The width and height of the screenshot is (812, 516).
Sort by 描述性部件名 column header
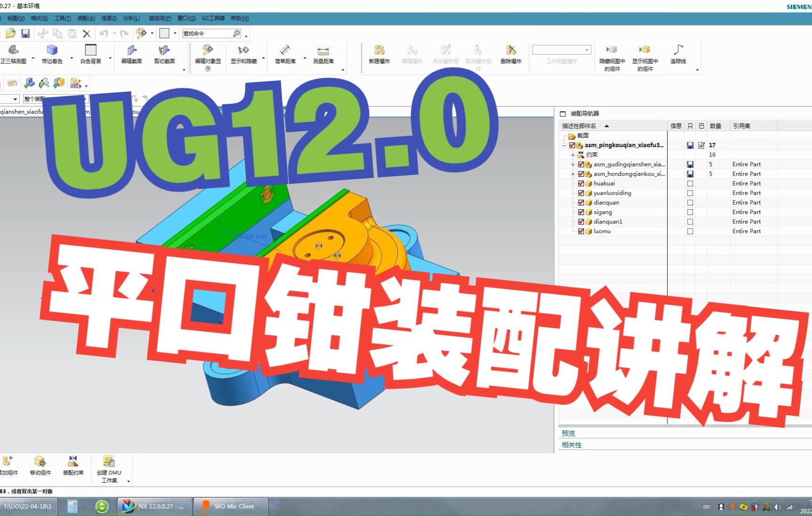pyautogui.click(x=613, y=126)
